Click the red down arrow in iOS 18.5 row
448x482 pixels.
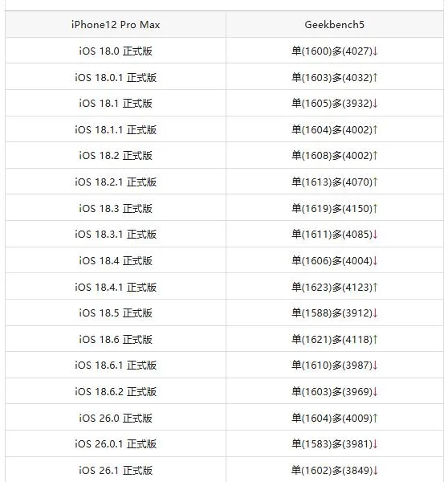click(375, 313)
